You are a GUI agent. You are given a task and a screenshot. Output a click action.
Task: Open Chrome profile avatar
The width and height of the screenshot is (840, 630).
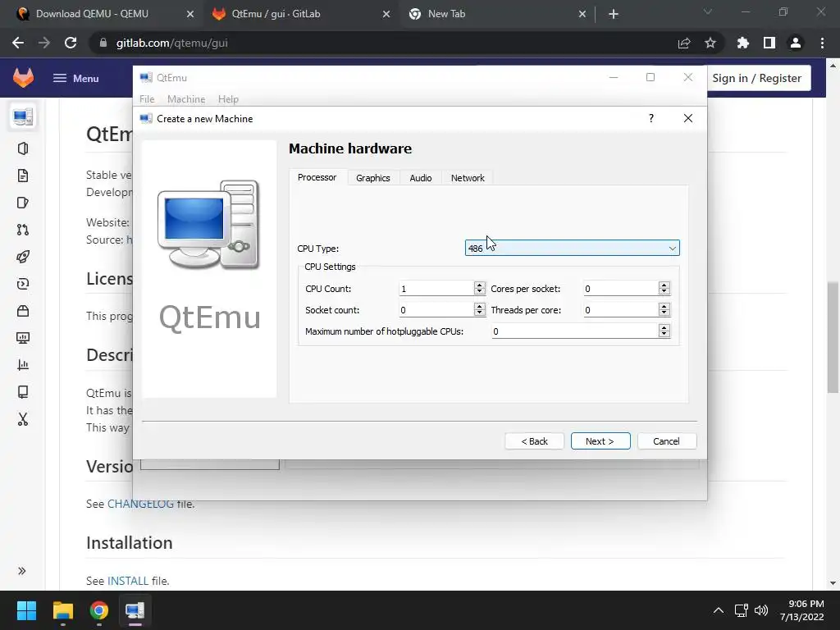click(796, 43)
